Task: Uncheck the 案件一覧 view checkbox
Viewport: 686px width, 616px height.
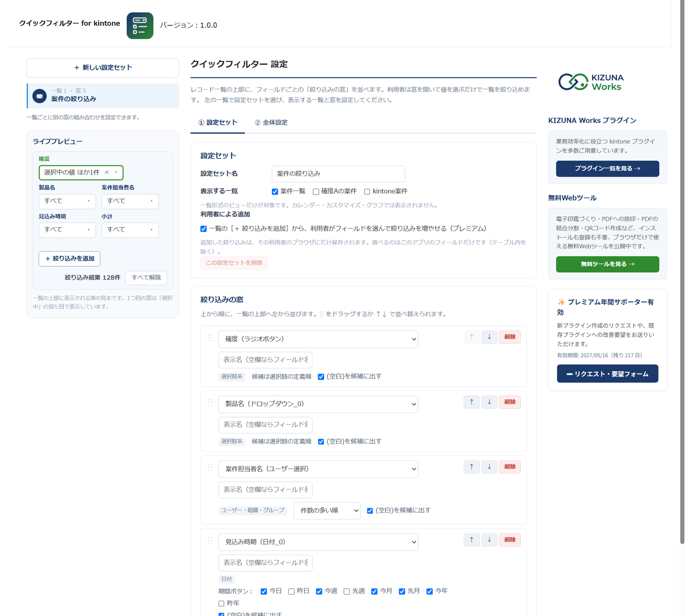Action: tap(275, 192)
